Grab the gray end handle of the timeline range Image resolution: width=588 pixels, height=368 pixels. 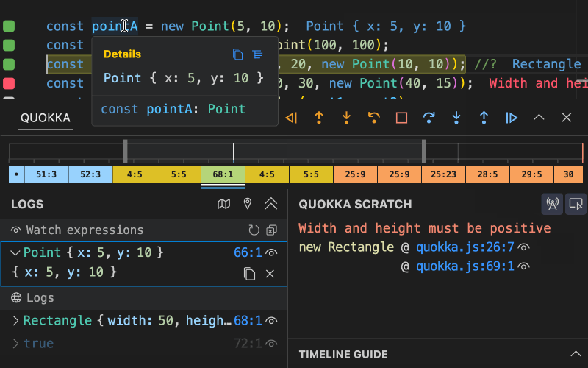coord(424,151)
